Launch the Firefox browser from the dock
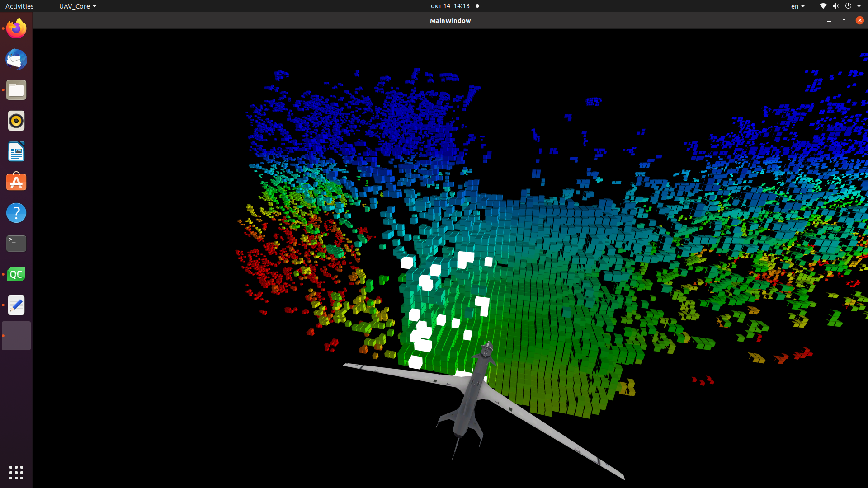Image resolution: width=868 pixels, height=488 pixels. (16, 28)
